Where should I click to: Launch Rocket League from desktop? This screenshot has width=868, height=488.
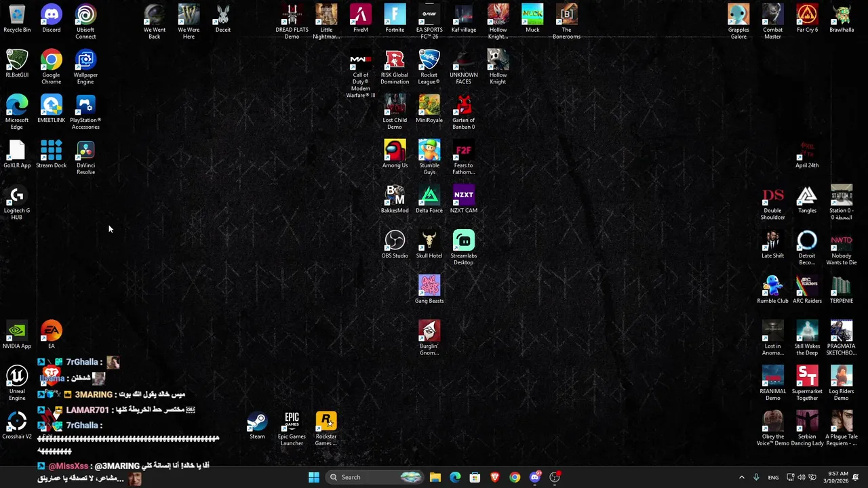(429, 67)
